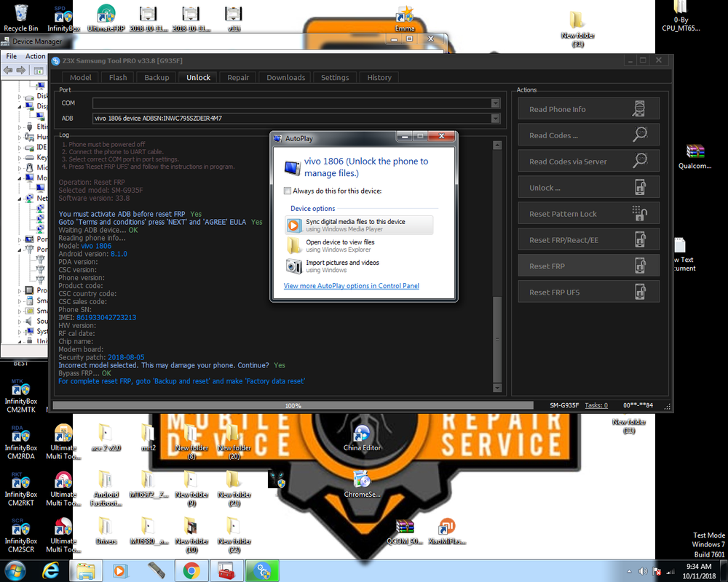The height and width of the screenshot is (582, 728).
Task: Open Google Chrome from taskbar
Action: point(191,570)
